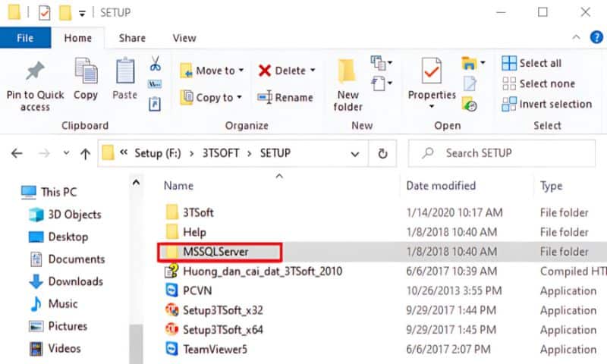The image size is (607, 364).
Task: Click the Paste shortcut icon
Action: (155, 104)
